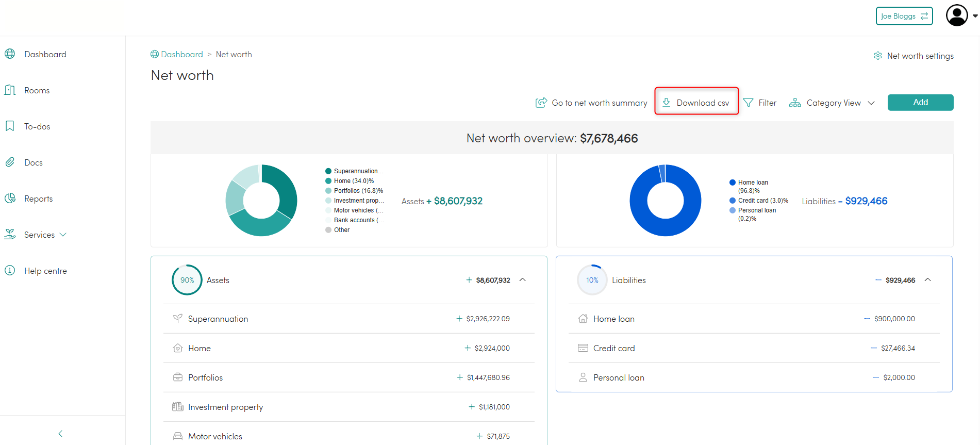The height and width of the screenshot is (445, 980).
Task: Click the Credit card amount $27,466.34
Action: 898,348
